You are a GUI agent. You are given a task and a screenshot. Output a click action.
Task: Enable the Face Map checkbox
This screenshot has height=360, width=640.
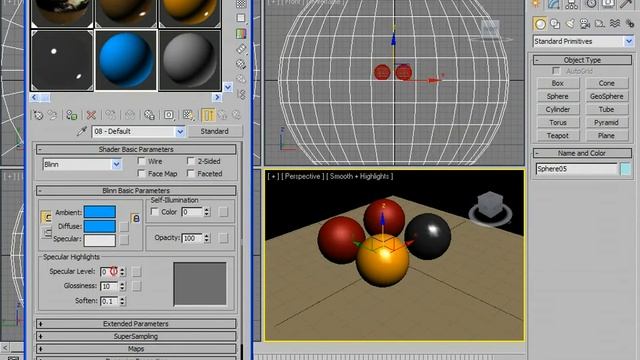tap(142, 173)
